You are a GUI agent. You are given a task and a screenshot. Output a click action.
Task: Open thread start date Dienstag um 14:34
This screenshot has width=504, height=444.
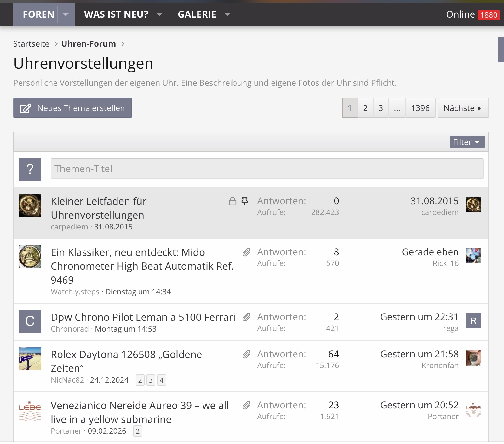138,292
